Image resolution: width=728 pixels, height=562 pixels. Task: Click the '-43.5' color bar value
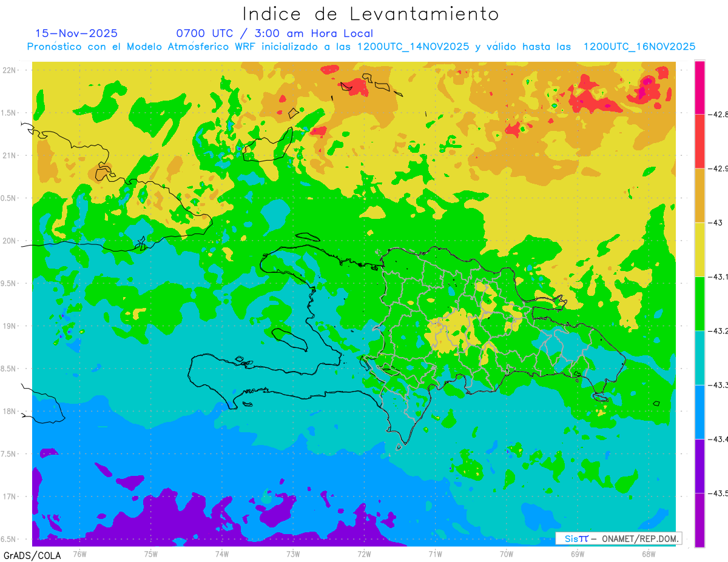tap(719, 493)
